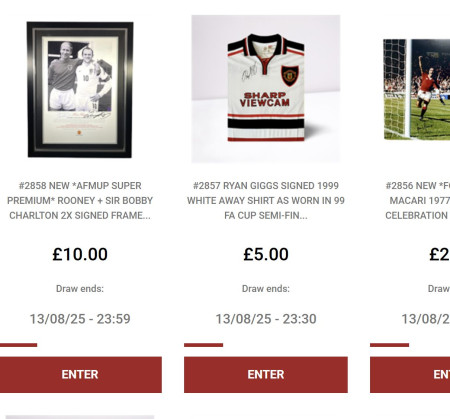The image size is (450, 419).
Task: Open the Macari goal celebration photo
Action: pos(417,89)
